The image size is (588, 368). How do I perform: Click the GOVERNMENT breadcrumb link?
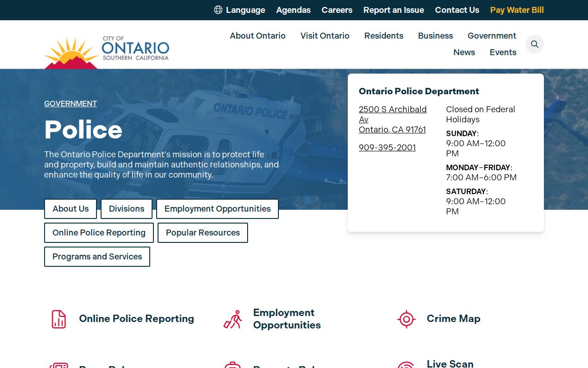point(70,104)
